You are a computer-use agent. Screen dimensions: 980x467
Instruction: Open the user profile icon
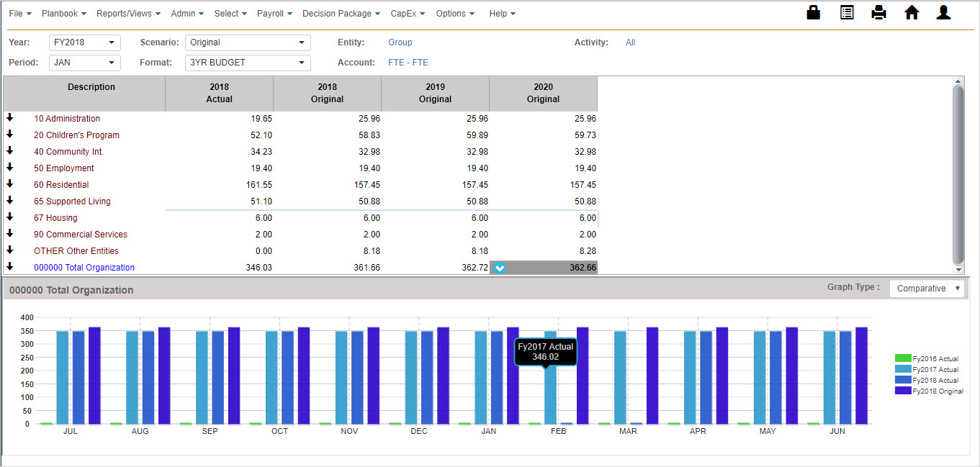tap(943, 13)
